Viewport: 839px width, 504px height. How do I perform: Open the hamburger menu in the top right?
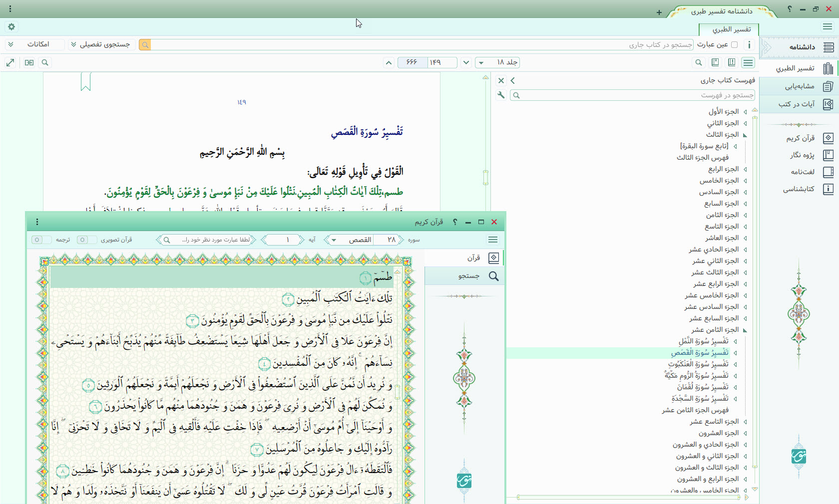[x=828, y=27]
